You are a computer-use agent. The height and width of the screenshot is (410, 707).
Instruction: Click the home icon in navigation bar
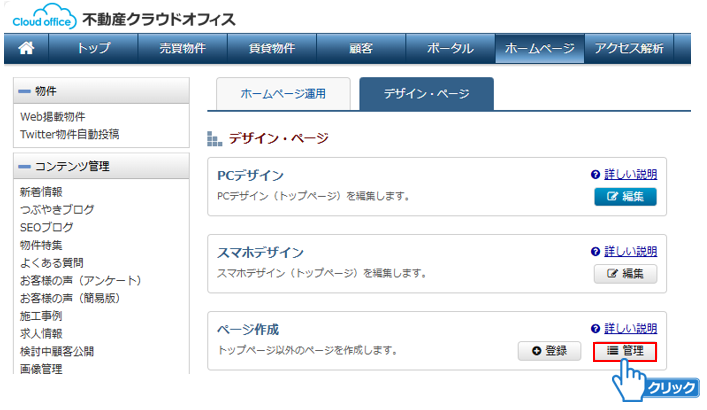click(27, 48)
